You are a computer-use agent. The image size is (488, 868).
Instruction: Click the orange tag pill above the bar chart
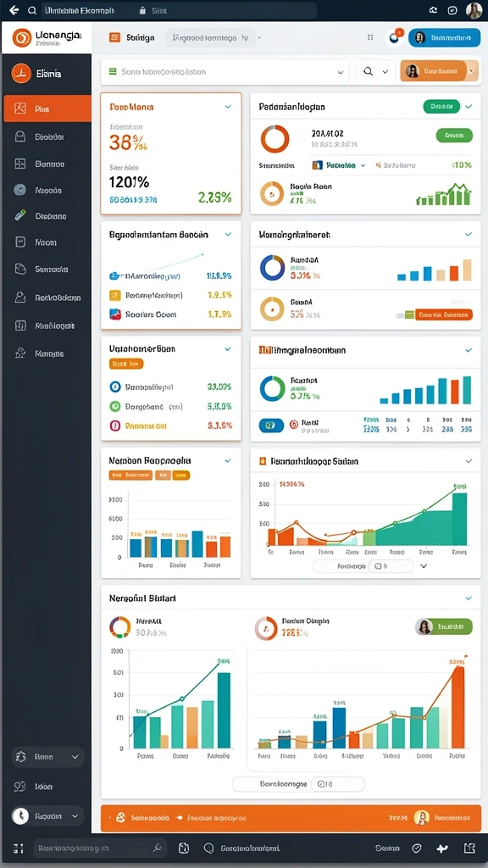130,475
